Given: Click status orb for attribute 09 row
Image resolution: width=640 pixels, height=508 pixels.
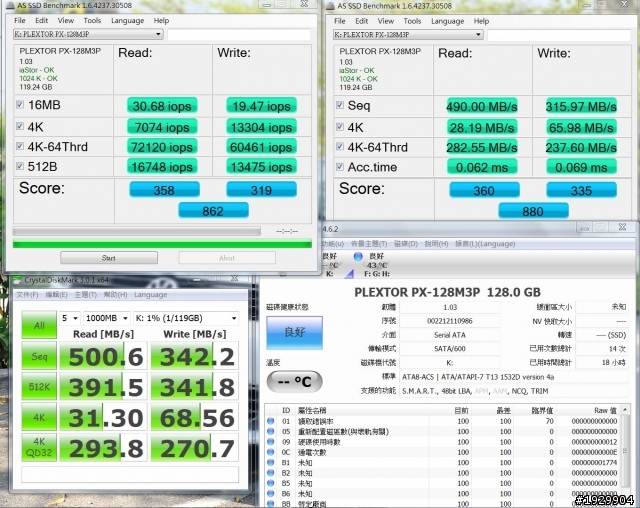Looking at the screenshot, I should 270,441.
